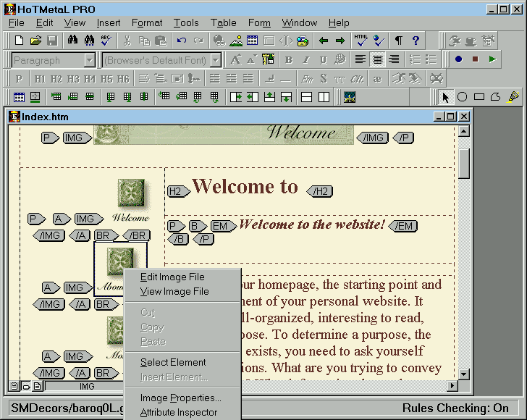The image size is (527, 420).
Task: Choose View Image File from context menu
Action: pyautogui.click(x=174, y=291)
